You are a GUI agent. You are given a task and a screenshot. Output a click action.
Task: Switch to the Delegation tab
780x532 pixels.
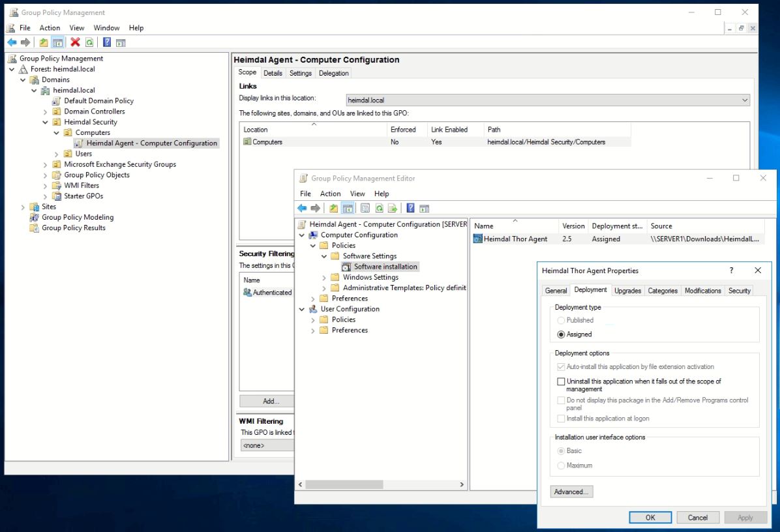[x=334, y=73]
